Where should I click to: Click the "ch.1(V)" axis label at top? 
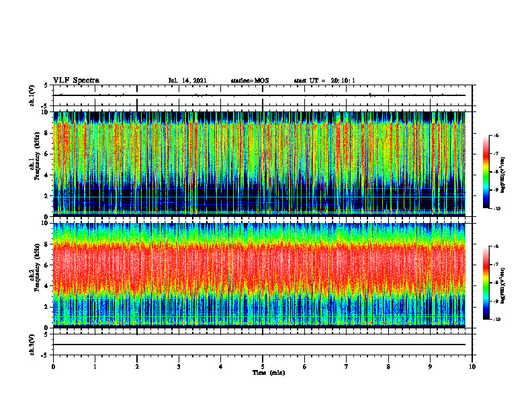tap(32, 95)
